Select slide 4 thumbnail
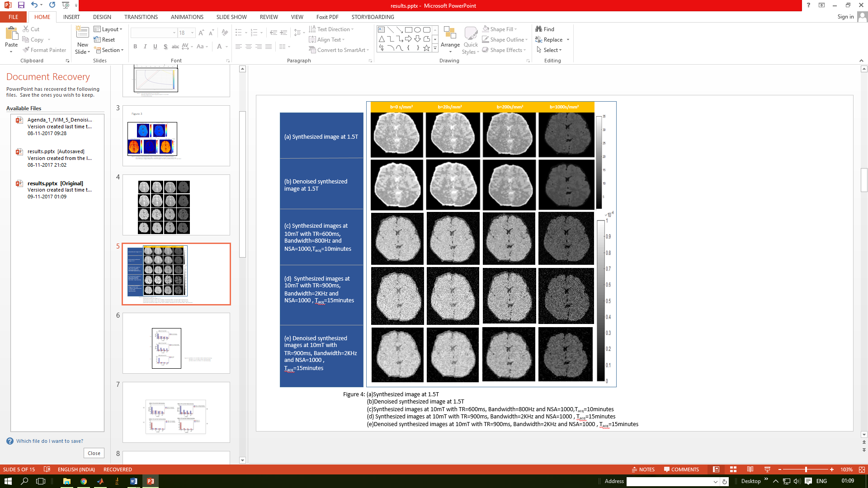Viewport: 868px width, 488px height. click(176, 205)
